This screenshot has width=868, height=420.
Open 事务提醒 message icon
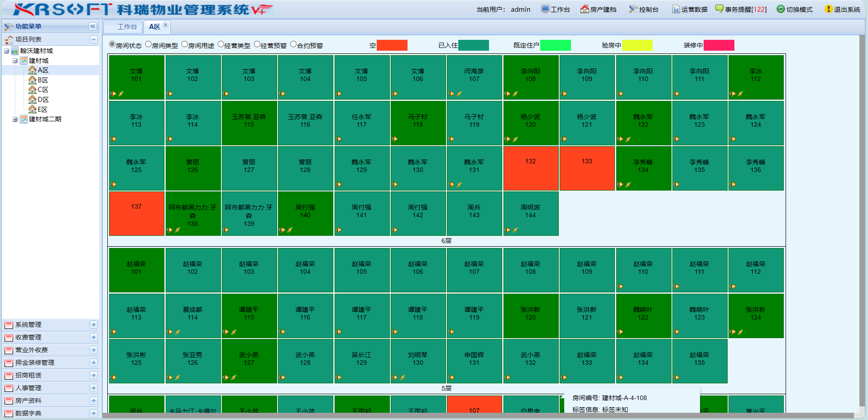[719, 9]
